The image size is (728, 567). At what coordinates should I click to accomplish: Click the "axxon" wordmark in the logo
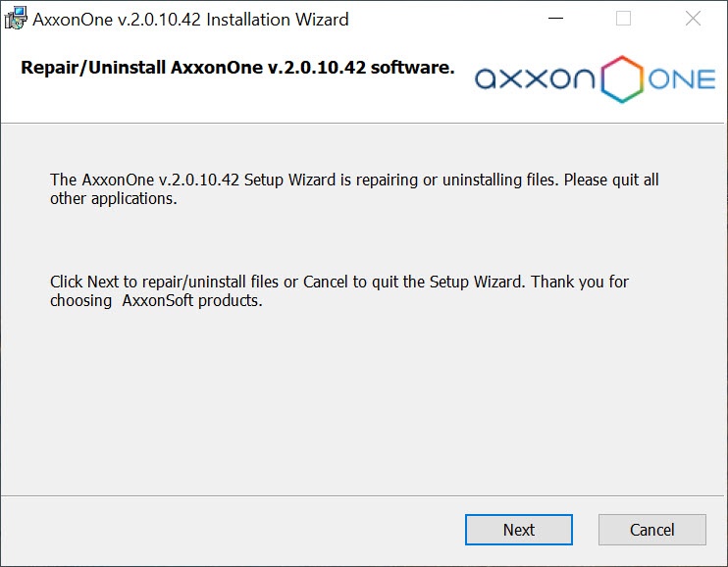click(536, 79)
